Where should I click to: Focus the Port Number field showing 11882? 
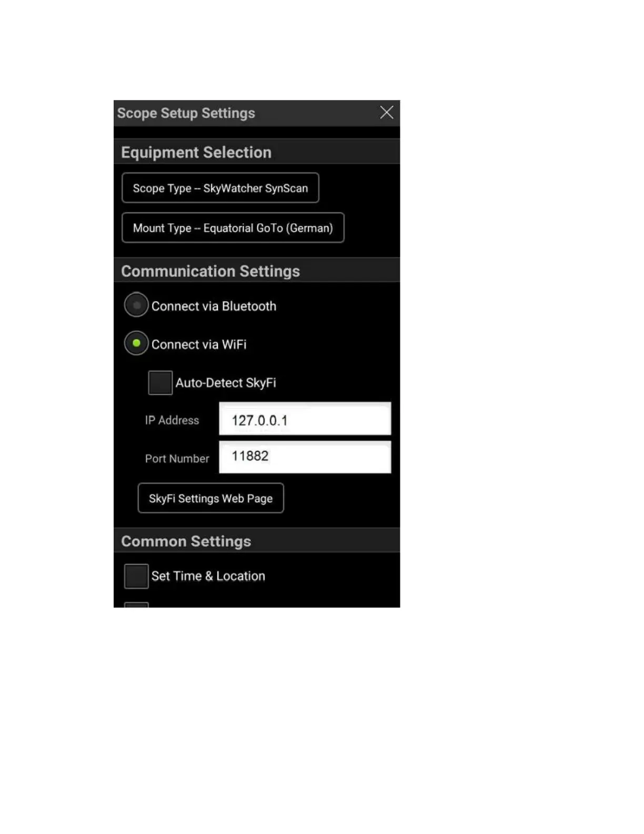[x=305, y=457]
